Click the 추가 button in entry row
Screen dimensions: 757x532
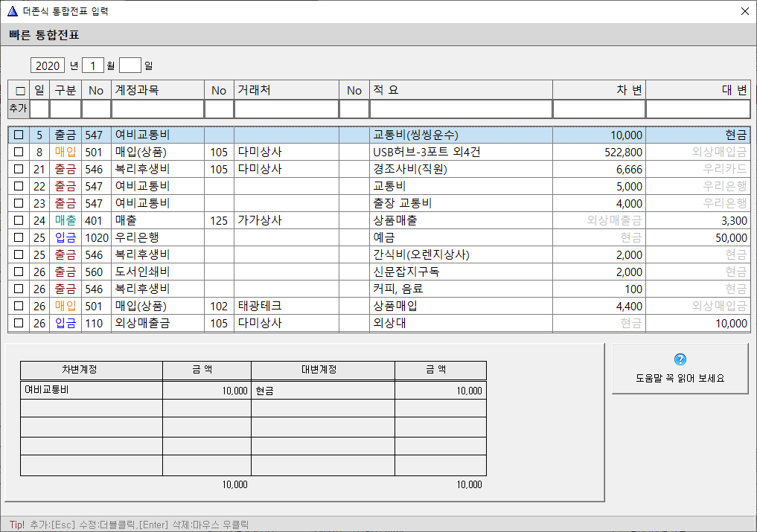[x=19, y=109]
